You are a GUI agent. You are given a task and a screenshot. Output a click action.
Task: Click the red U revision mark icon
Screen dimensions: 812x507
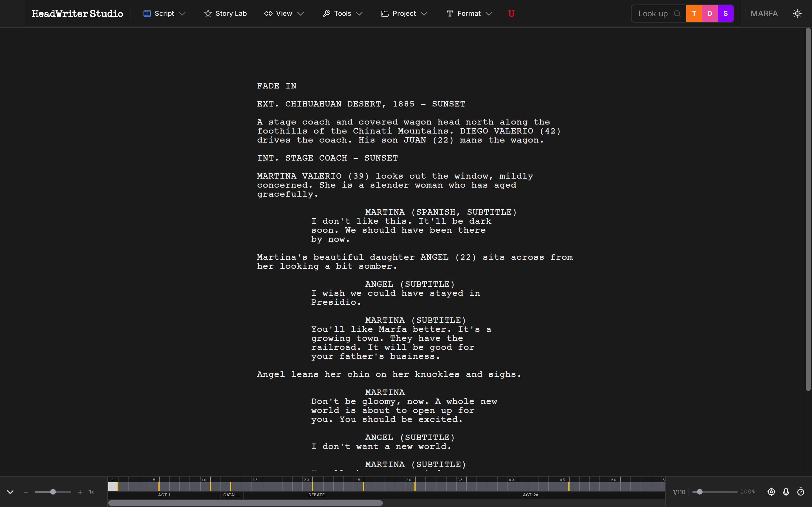(511, 14)
